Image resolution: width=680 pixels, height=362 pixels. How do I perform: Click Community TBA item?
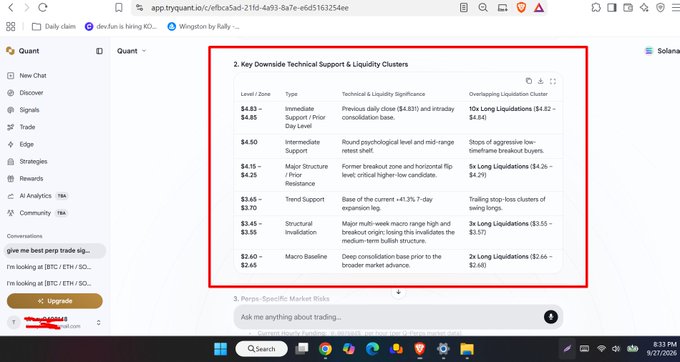[x=37, y=213]
